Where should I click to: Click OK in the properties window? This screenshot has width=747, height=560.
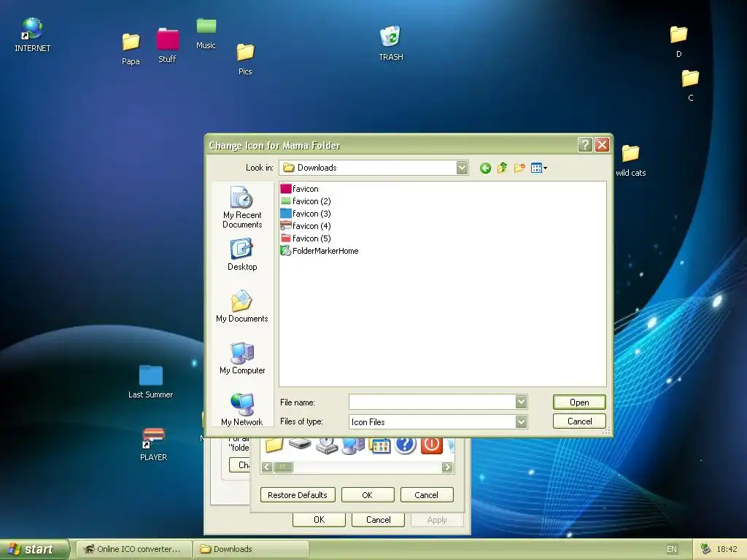(x=320, y=520)
